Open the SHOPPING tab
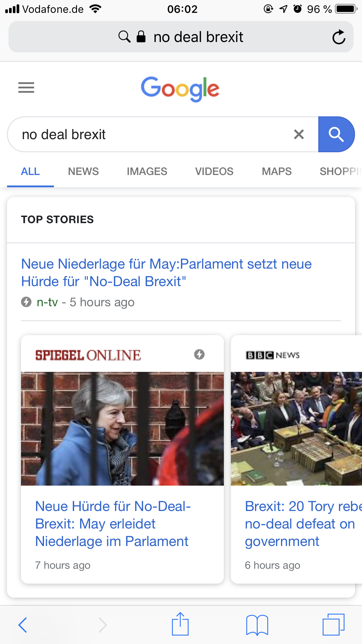The image size is (362, 644). point(340,171)
